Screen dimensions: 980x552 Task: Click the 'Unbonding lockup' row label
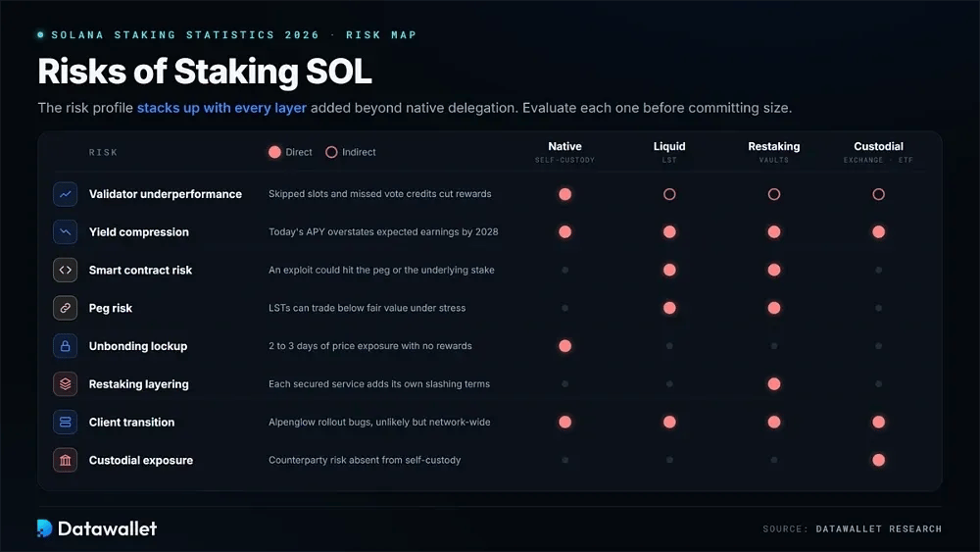coord(138,346)
